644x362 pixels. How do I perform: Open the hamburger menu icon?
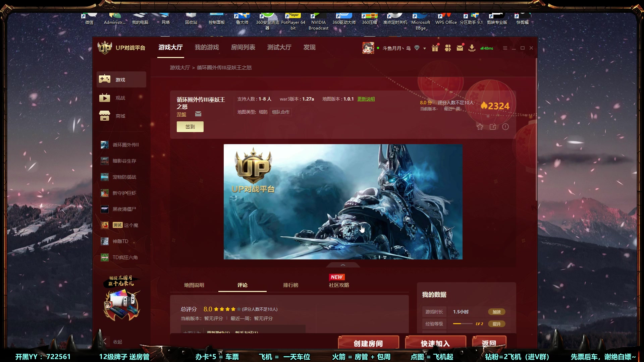505,48
